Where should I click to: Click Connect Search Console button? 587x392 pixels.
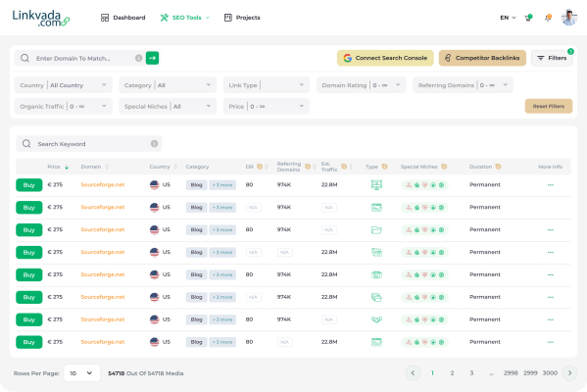[385, 58]
